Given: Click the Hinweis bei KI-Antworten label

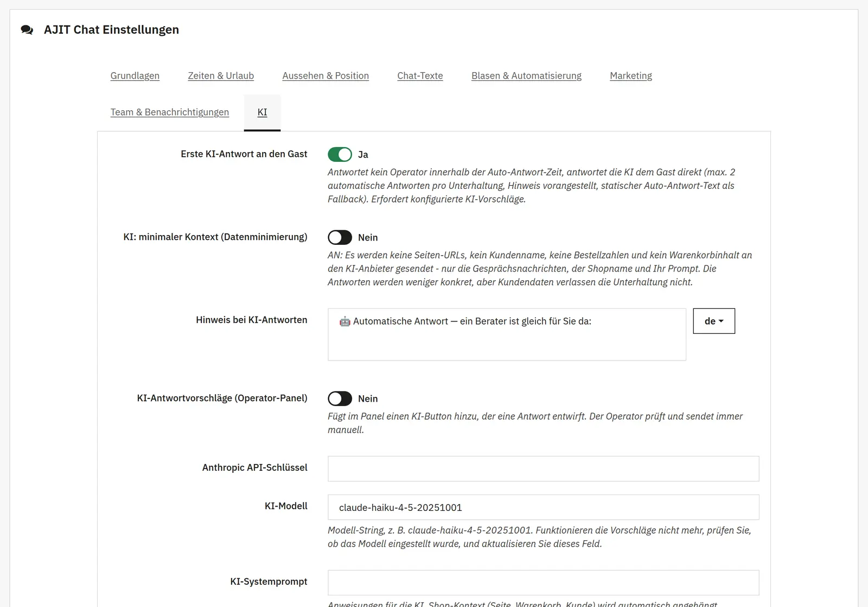Looking at the screenshot, I should 252,320.
